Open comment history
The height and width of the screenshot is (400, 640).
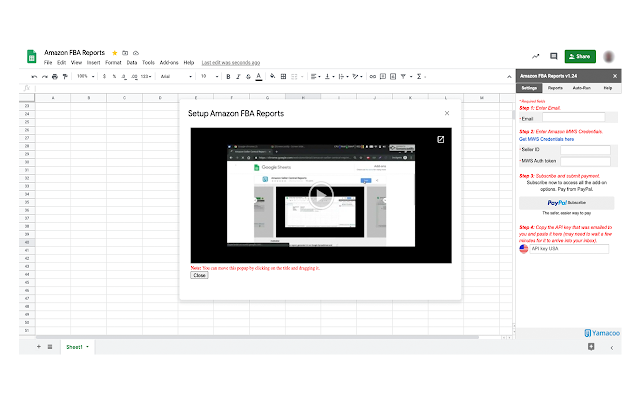coord(553,56)
